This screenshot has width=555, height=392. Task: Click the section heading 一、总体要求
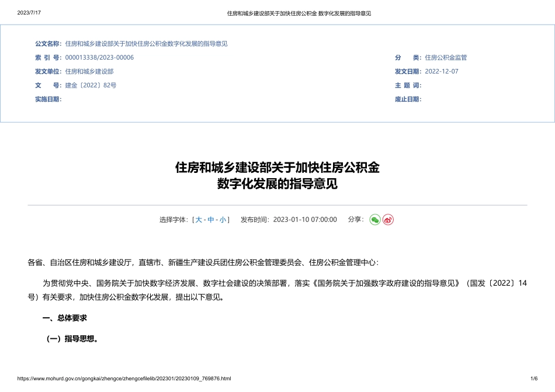[x=64, y=318]
